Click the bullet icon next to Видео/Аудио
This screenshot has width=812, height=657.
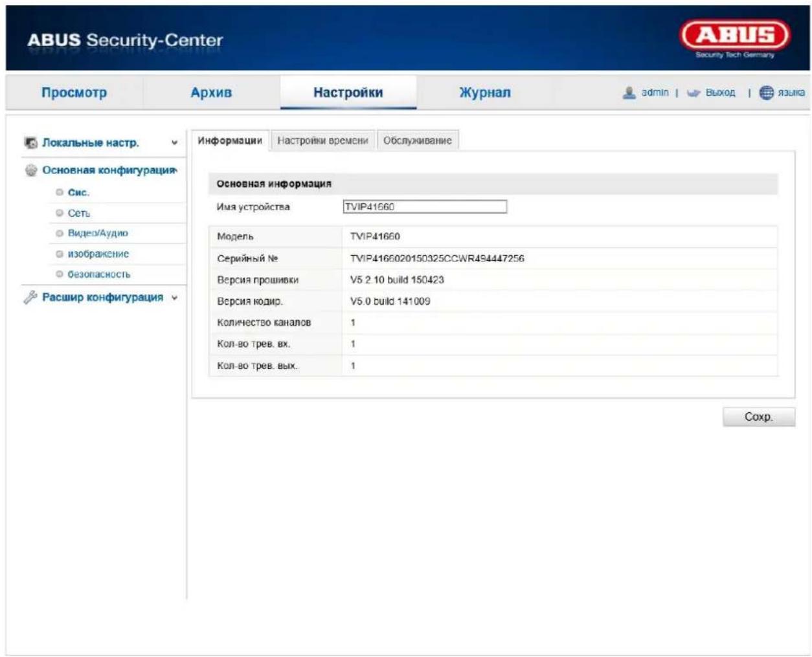pyautogui.click(x=60, y=234)
